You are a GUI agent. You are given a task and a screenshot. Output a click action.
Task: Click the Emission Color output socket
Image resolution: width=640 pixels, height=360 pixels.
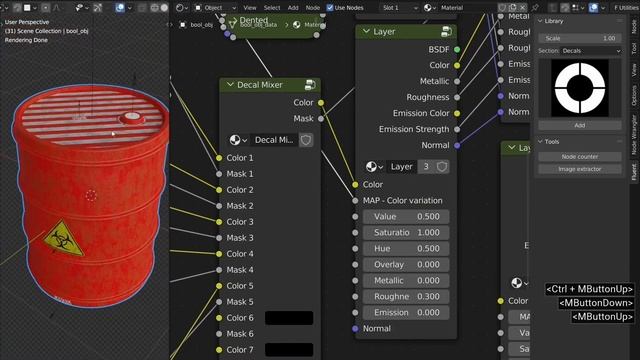[457, 113]
